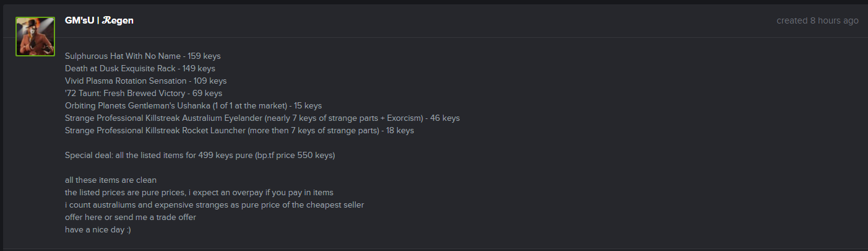Click the Killstreak Rocket Launcher listing line
Image resolution: width=868 pixels, height=251 pixels.
point(239,131)
